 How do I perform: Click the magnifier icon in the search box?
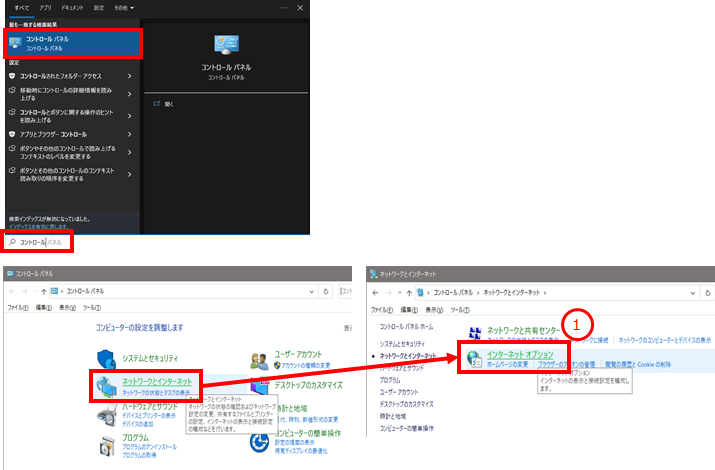[x=12, y=242]
